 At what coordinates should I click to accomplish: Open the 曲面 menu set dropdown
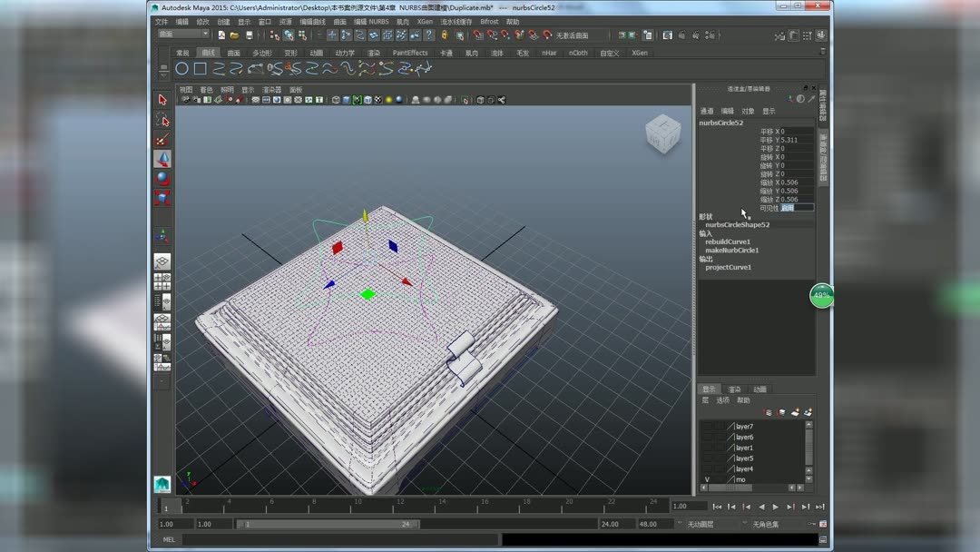pos(183,34)
